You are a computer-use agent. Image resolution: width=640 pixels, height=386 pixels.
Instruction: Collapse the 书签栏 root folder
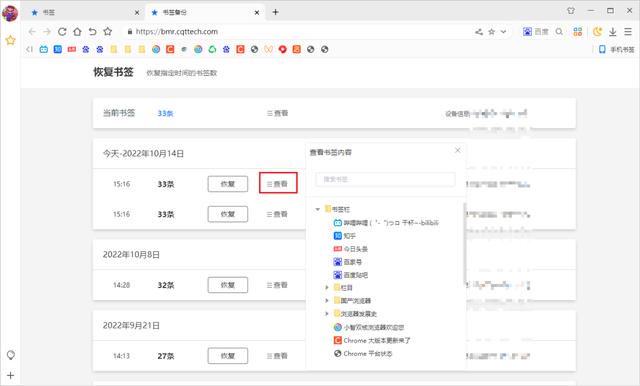click(x=318, y=209)
